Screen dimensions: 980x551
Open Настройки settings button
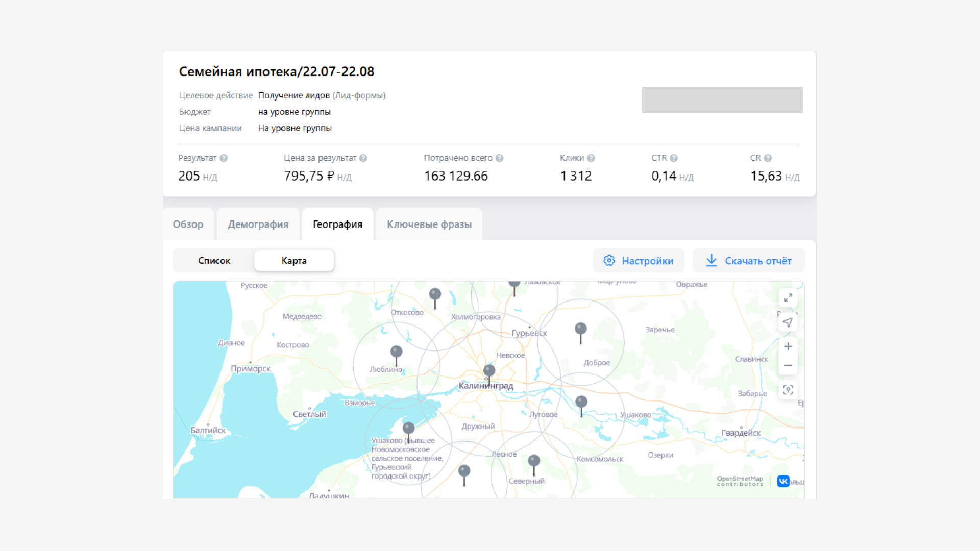[x=639, y=261]
